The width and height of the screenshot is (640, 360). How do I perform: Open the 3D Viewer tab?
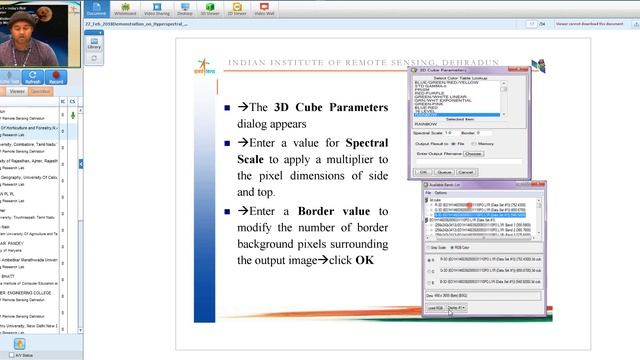point(210,9)
